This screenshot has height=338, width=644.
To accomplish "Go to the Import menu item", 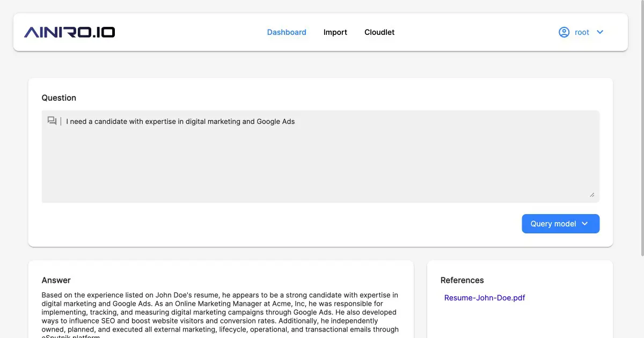I will point(335,32).
